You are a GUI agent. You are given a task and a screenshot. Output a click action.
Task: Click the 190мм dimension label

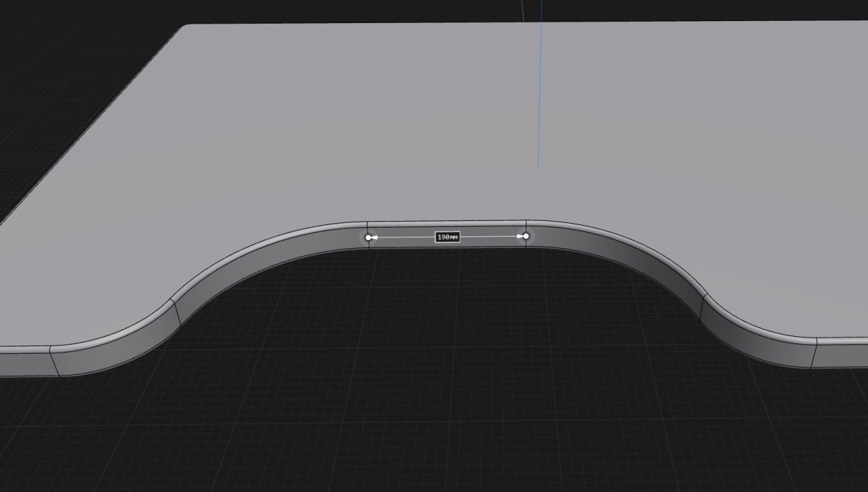coord(448,237)
